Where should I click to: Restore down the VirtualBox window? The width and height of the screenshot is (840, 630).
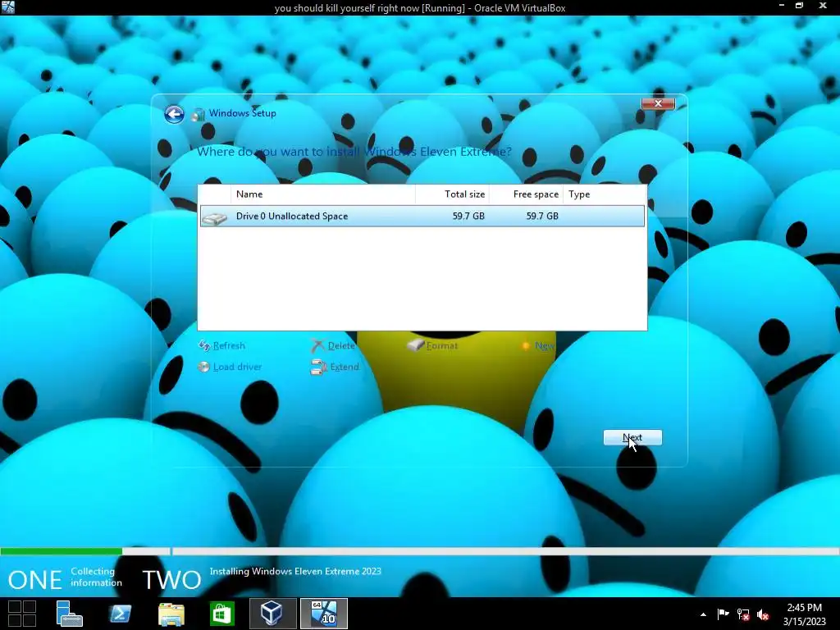coord(799,6)
